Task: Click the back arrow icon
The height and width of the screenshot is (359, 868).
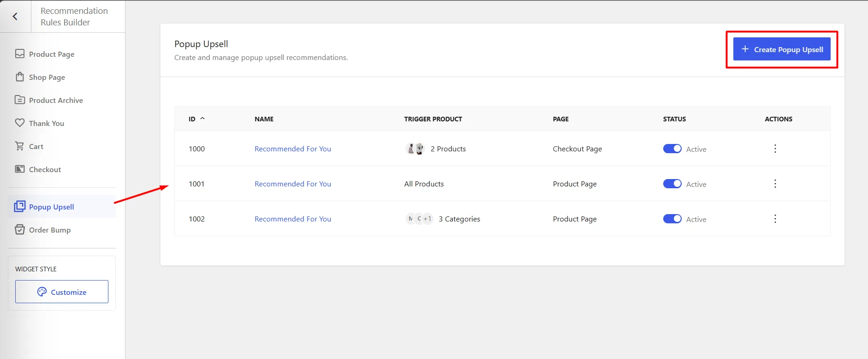Action: [x=15, y=17]
